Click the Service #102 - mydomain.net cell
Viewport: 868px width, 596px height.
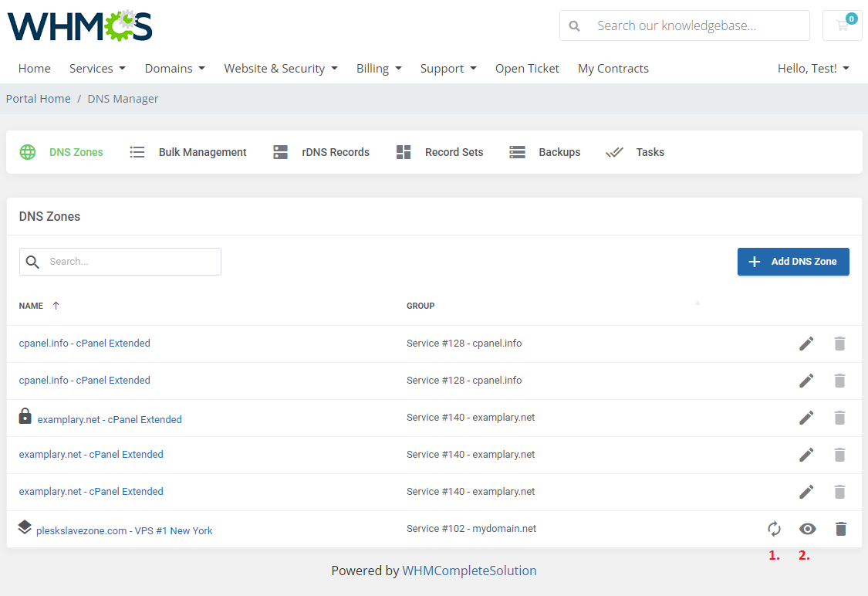tap(471, 529)
